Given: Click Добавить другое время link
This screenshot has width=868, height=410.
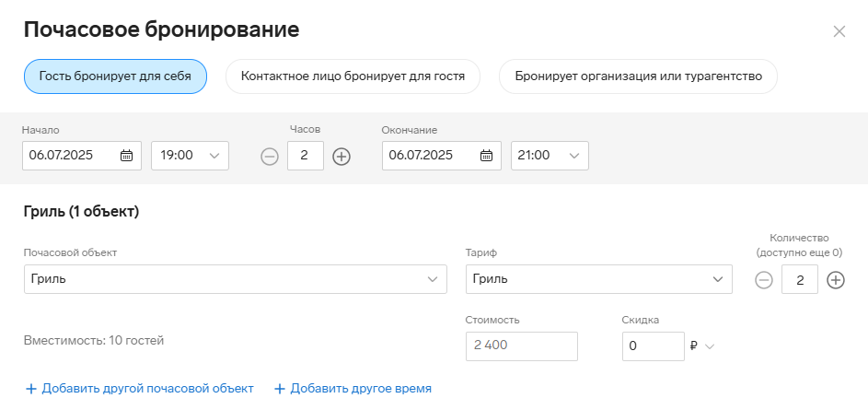Looking at the screenshot, I should [353, 389].
